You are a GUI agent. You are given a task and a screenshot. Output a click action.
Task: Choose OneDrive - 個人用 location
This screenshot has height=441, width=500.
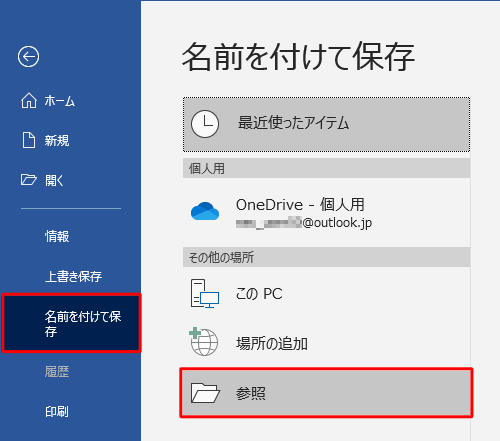326,213
